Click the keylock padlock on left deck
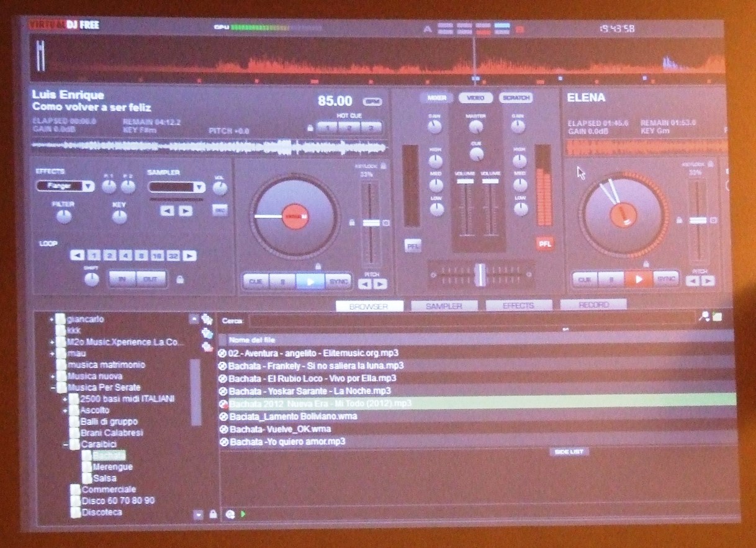The image size is (756, 548). [x=384, y=166]
